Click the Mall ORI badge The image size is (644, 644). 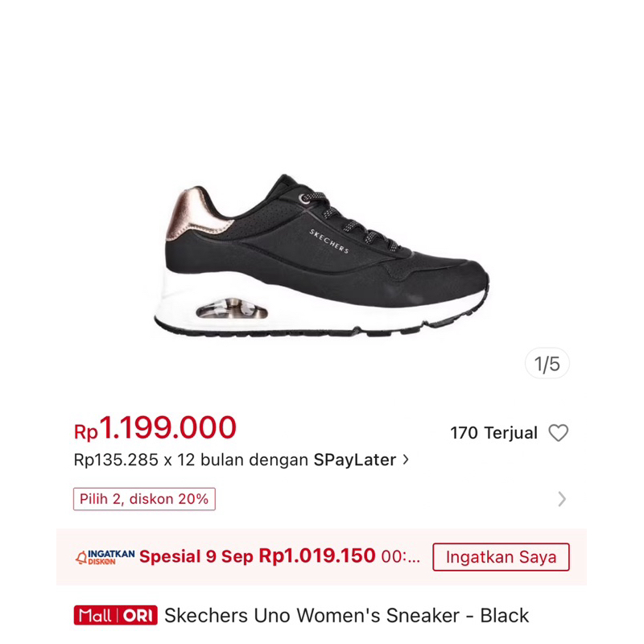point(115,615)
